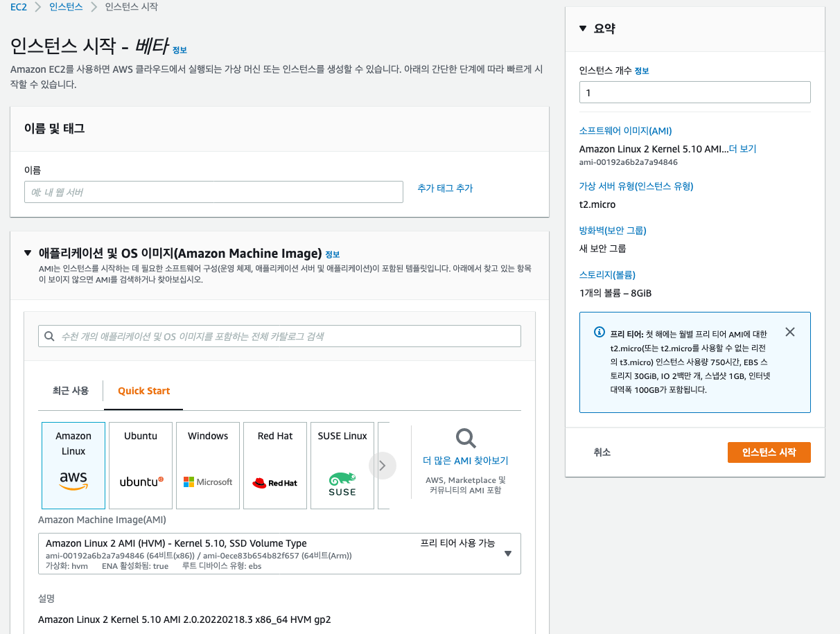Image resolution: width=840 pixels, height=634 pixels.
Task: Click the info icon in free tier notice
Action: [x=600, y=333]
